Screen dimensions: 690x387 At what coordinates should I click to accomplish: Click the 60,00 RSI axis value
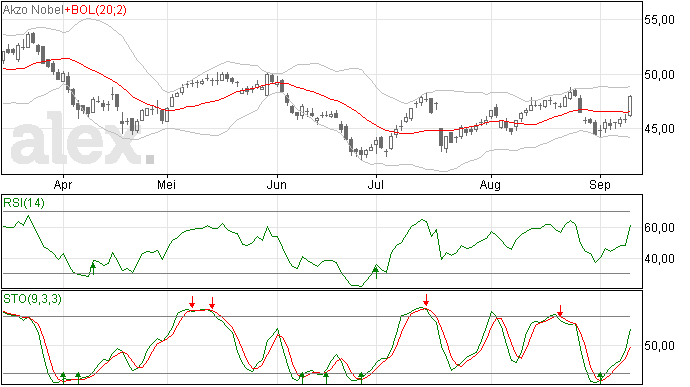pyautogui.click(x=659, y=228)
